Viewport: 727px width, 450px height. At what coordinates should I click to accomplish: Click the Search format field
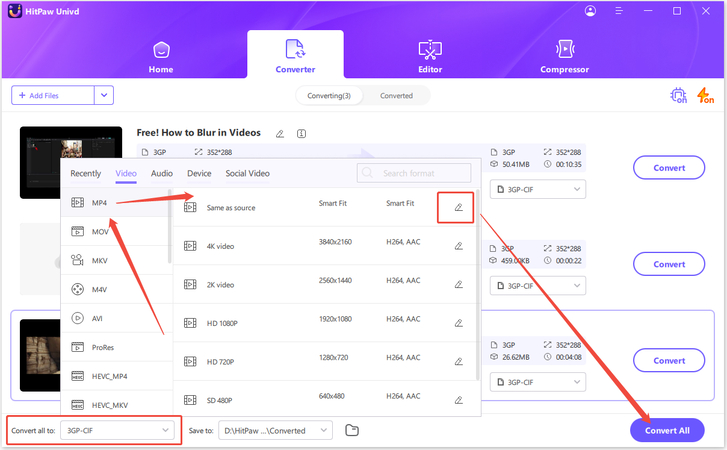coord(414,173)
